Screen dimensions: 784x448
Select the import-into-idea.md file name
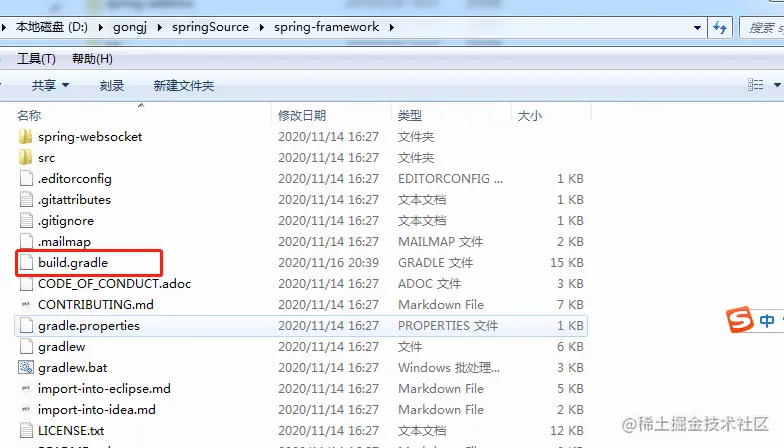click(x=96, y=410)
